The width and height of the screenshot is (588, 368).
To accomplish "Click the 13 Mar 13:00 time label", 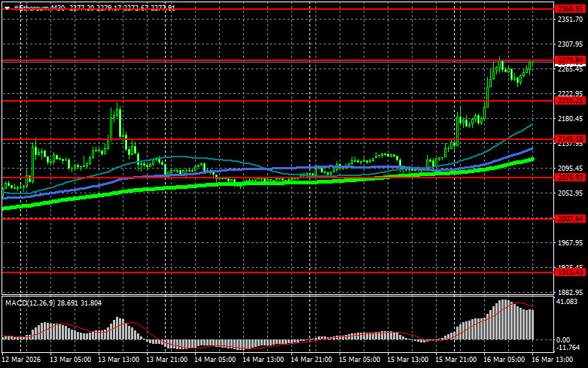I will coord(118,360).
